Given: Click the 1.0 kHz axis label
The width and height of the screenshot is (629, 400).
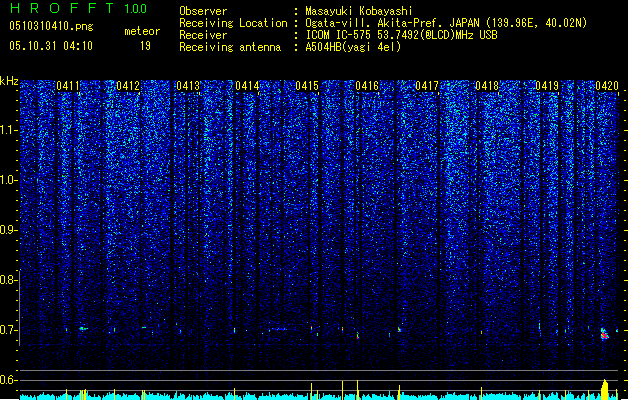Looking at the screenshot, I should coord(9,180).
